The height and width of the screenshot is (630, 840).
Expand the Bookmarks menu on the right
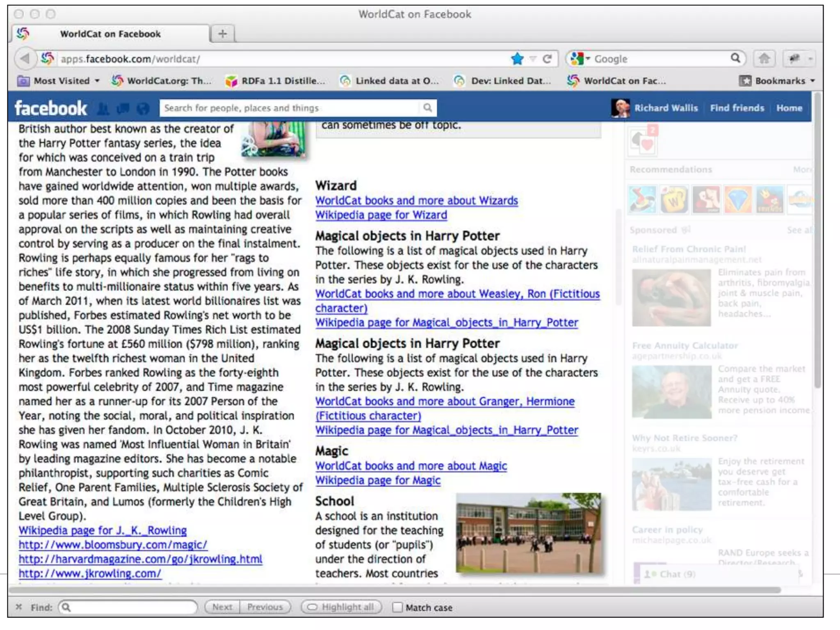coord(777,81)
